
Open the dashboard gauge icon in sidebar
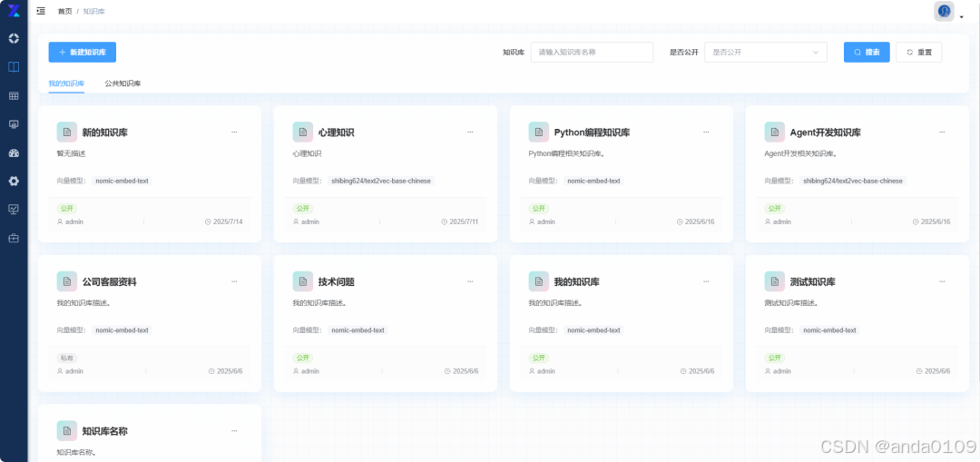tap(14, 152)
